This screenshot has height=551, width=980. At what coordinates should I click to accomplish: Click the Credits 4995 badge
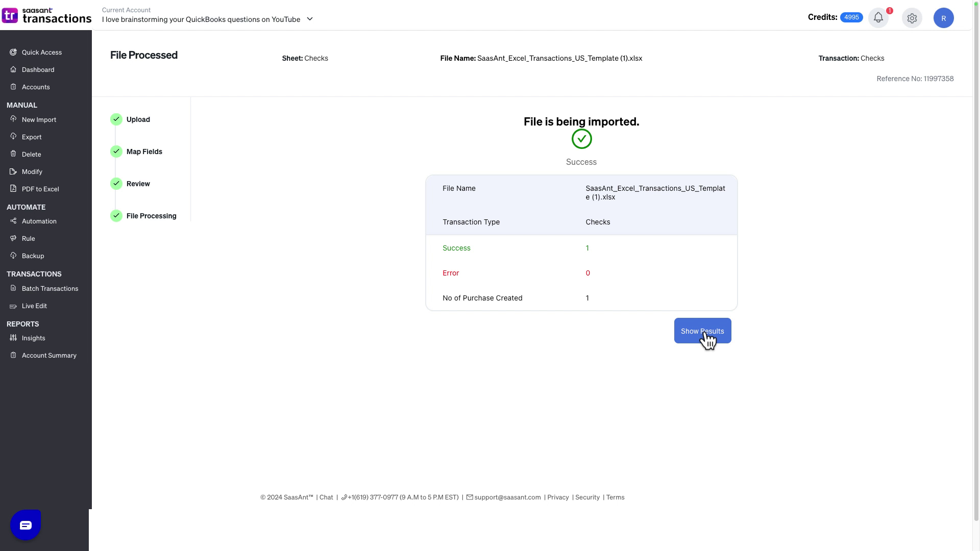[851, 17]
